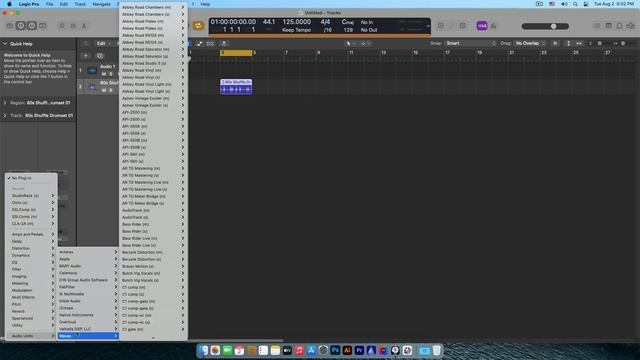640x360 pixels.
Task: Open the Amps and Pedals category
Action: [x=31, y=234]
